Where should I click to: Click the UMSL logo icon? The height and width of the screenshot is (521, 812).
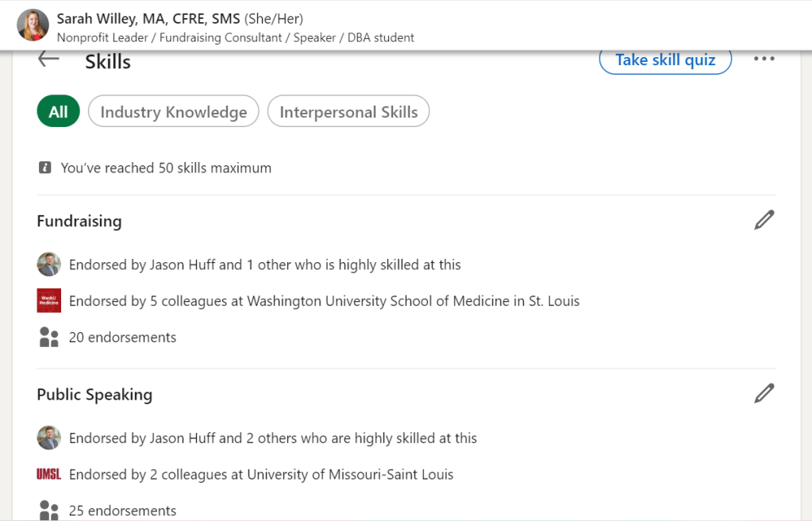49,475
